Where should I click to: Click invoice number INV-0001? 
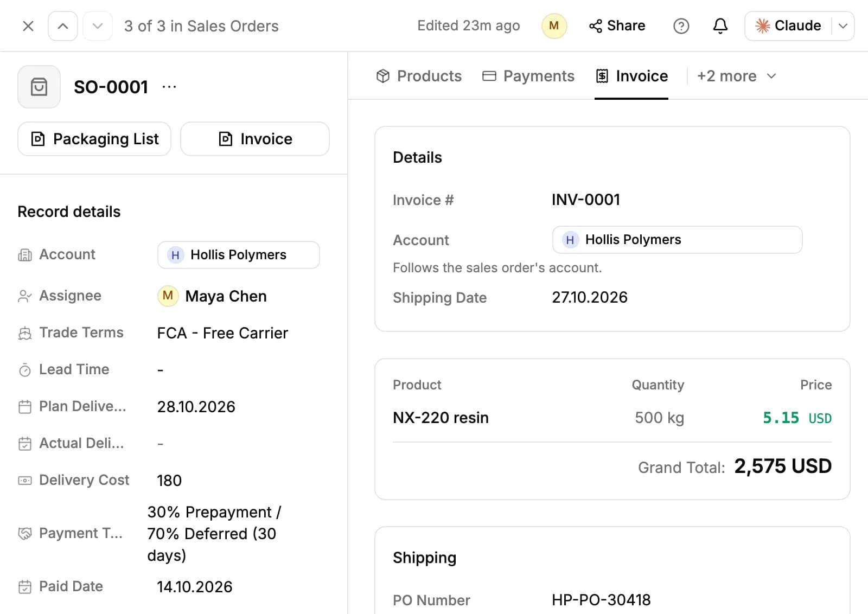[x=586, y=200]
